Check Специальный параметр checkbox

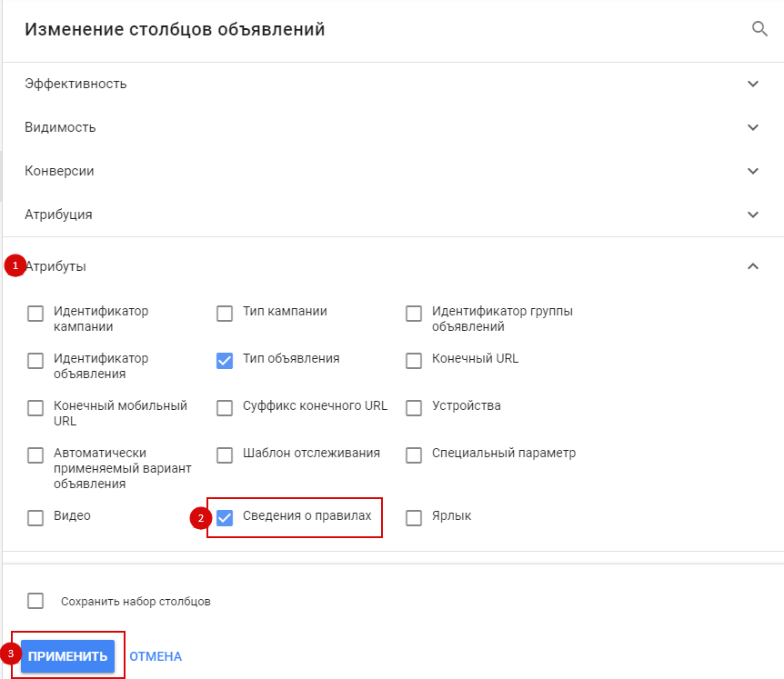coord(414,455)
